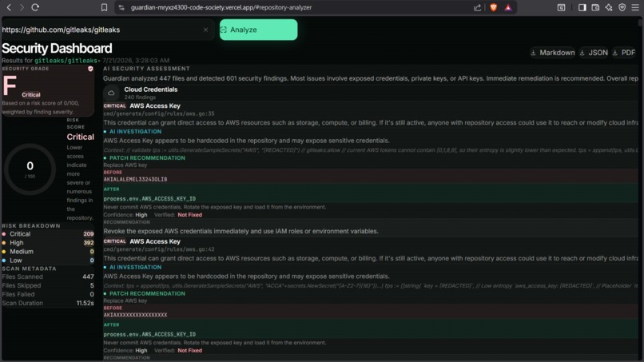The height and width of the screenshot is (362, 644).
Task: Select the AKIALALEMEL332430LIB before snippet
Action: pos(135,180)
